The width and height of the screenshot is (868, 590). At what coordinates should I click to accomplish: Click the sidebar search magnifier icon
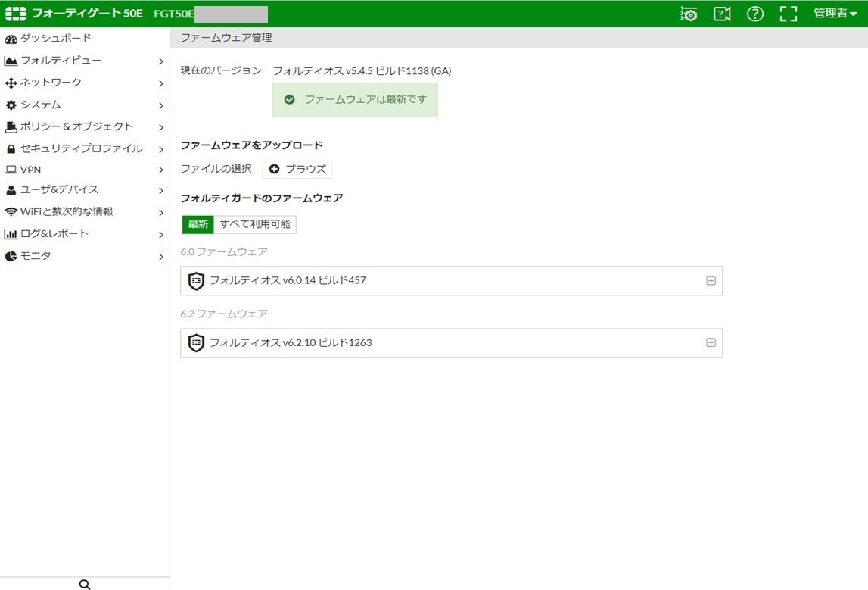tap(85, 584)
